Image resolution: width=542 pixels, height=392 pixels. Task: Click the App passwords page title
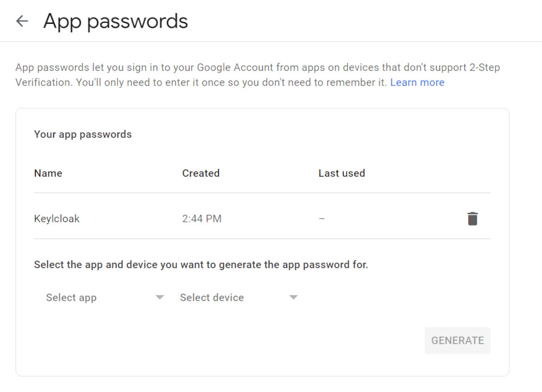pyautogui.click(x=115, y=22)
